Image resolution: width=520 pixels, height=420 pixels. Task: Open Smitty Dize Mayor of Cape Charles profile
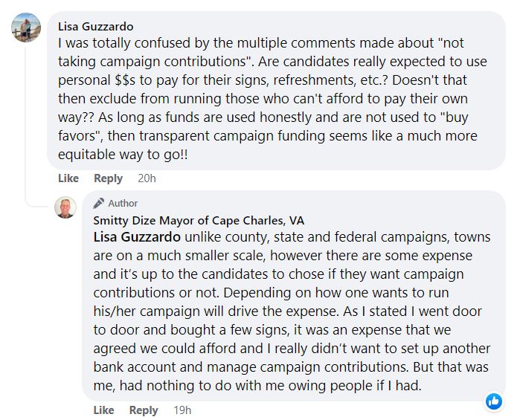point(199,220)
